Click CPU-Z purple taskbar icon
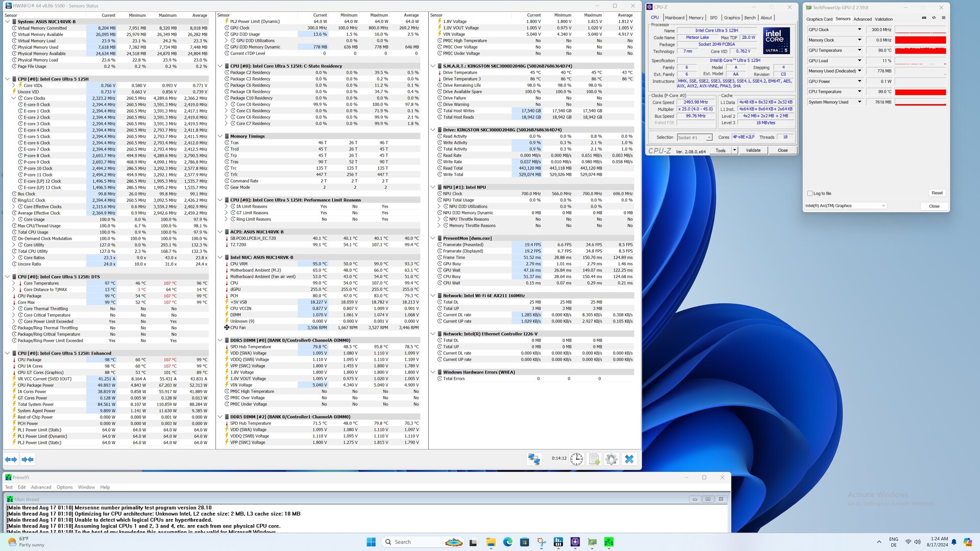The width and height of the screenshot is (980, 551). [575, 542]
